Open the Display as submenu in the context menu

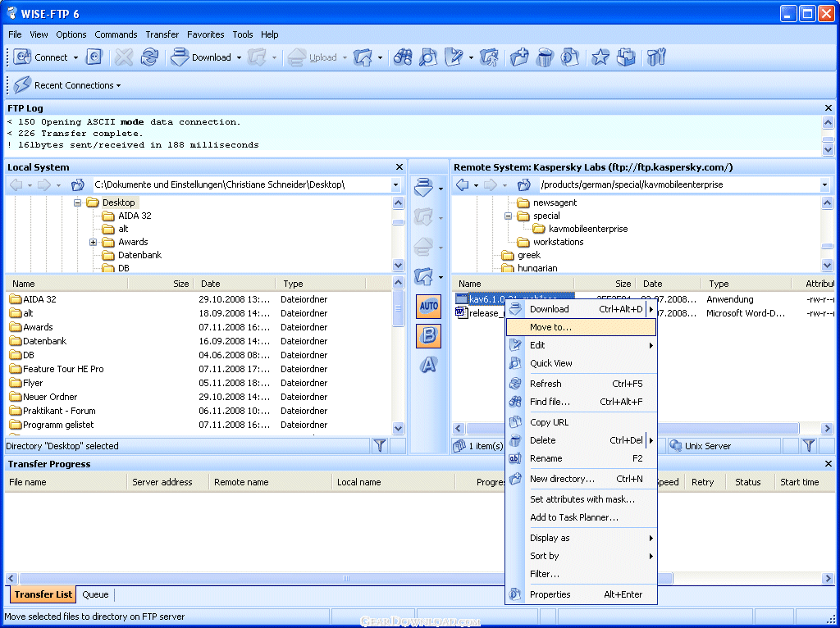[x=582, y=538]
